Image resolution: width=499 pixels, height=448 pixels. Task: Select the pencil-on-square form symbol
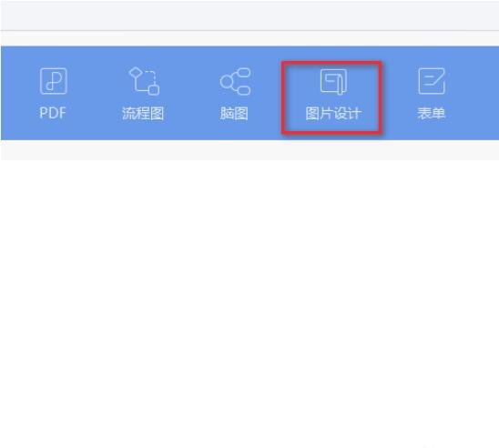click(x=432, y=81)
